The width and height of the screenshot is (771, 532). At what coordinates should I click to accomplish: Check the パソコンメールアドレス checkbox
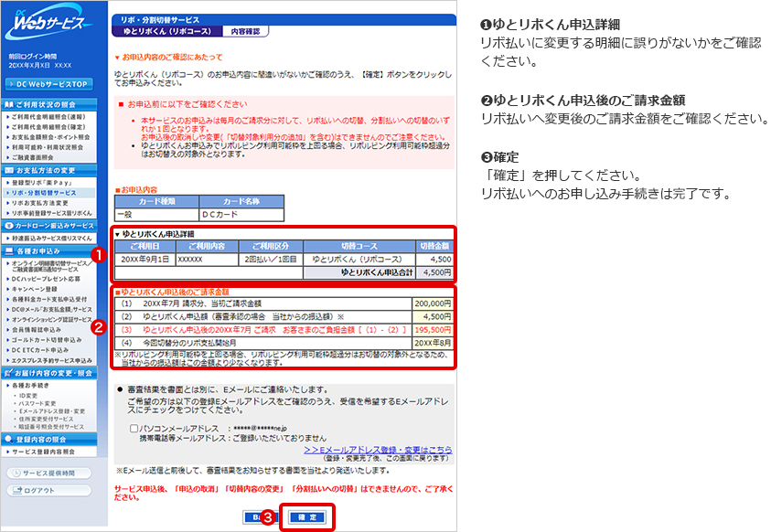pos(134,427)
